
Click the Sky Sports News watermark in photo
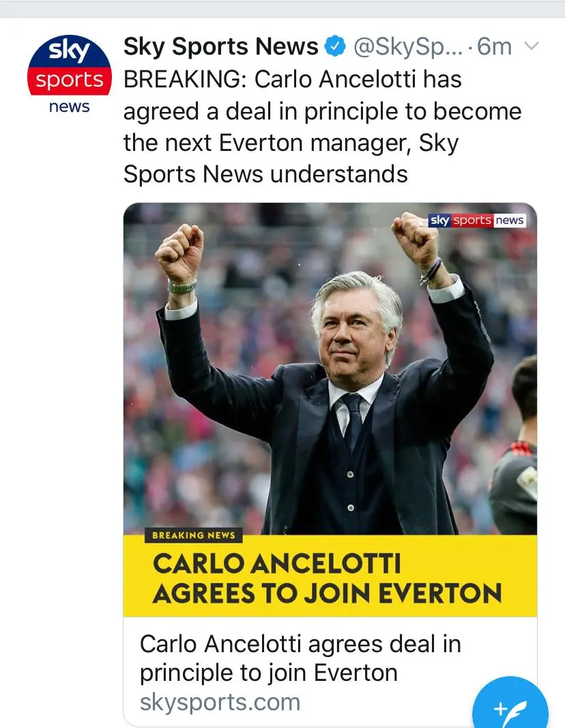click(477, 220)
